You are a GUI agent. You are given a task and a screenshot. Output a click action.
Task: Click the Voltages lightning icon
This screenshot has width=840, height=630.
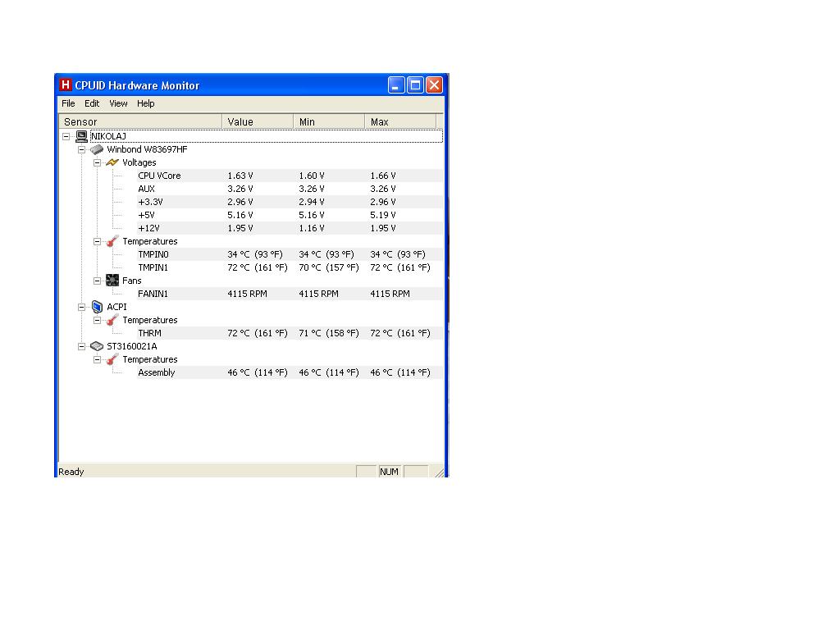[x=112, y=162]
